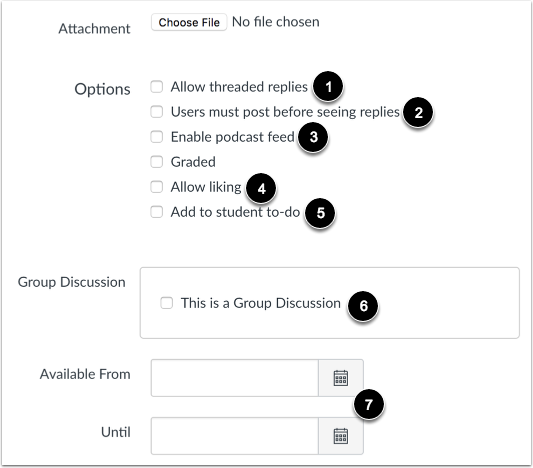Image resolution: width=533 pixels, height=468 pixels.
Task: Click the numbered callout 4 badge
Action: (261, 188)
